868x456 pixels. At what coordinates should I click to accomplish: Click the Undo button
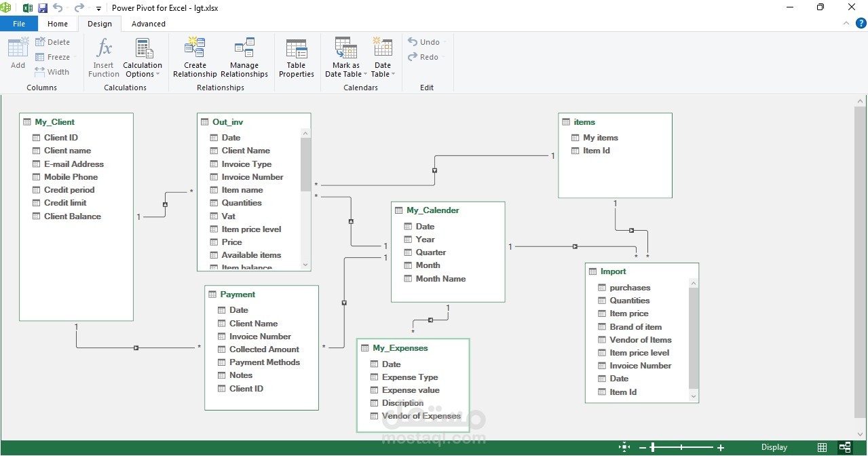pos(425,41)
